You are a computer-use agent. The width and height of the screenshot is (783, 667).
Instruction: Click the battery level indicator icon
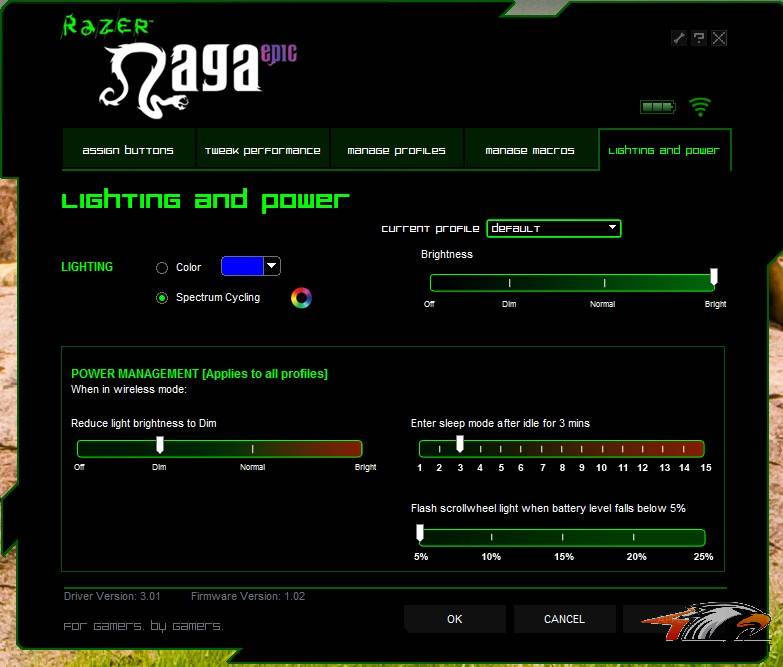pyautogui.click(x=658, y=106)
